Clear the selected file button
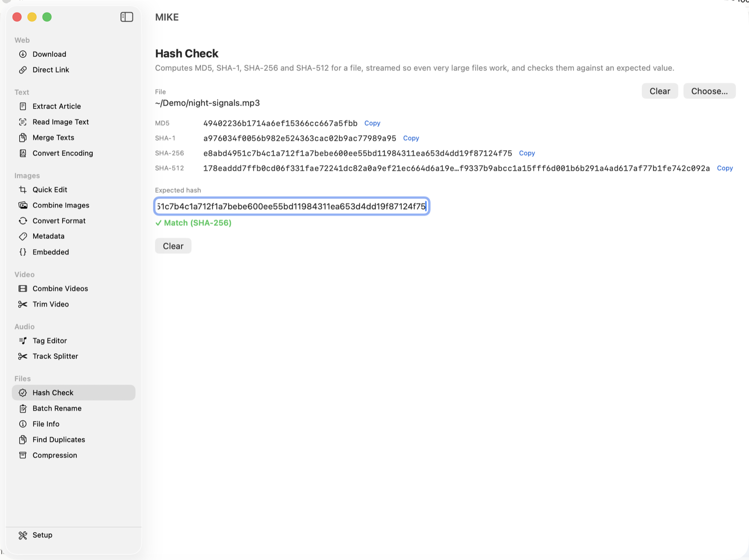Screen dimensions: 749x560 click(x=660, y=91)
